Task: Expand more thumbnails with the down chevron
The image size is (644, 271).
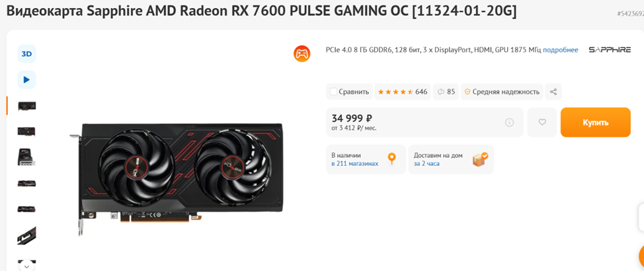Action: click(x=26, y=266)
